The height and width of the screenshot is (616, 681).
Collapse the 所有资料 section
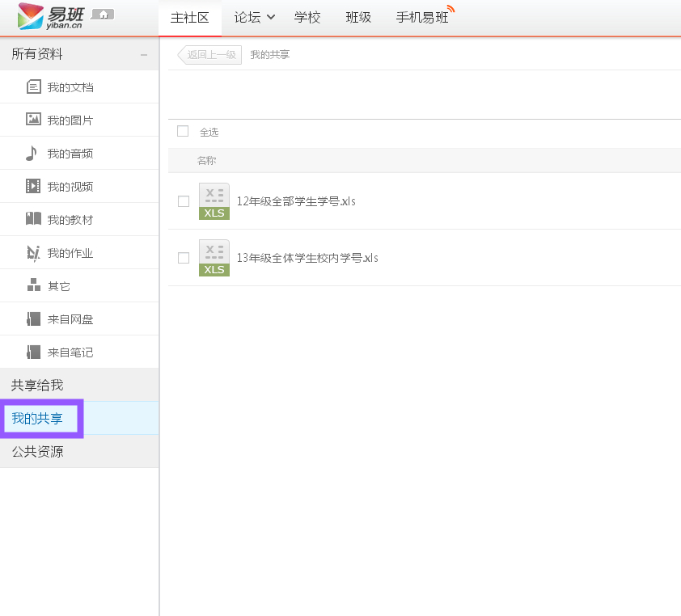tap(144, 55)
